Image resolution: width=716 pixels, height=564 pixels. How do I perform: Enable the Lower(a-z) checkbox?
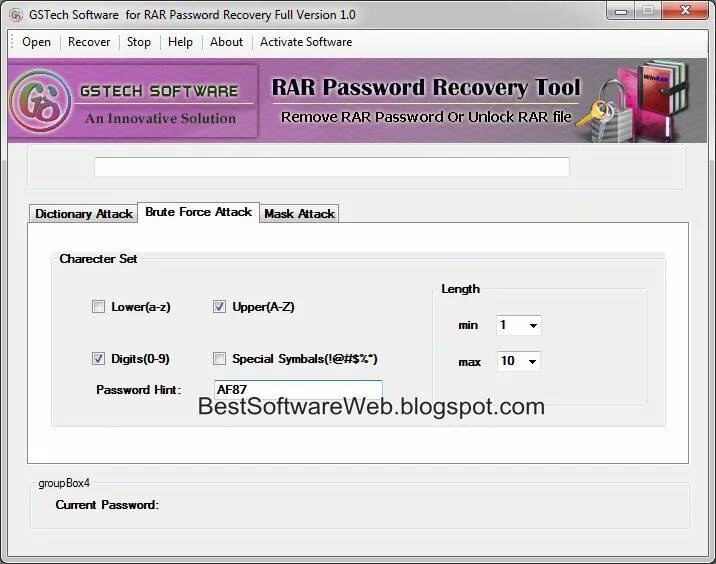(x=98, y=306)
